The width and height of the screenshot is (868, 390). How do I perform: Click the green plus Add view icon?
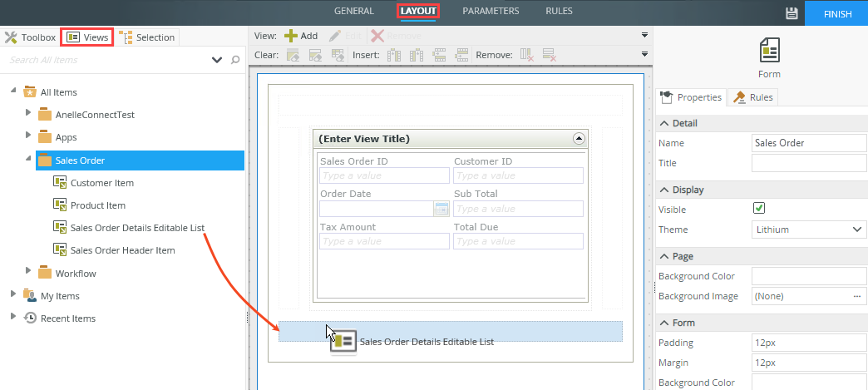pyautogui.click(x=291, y=36)
